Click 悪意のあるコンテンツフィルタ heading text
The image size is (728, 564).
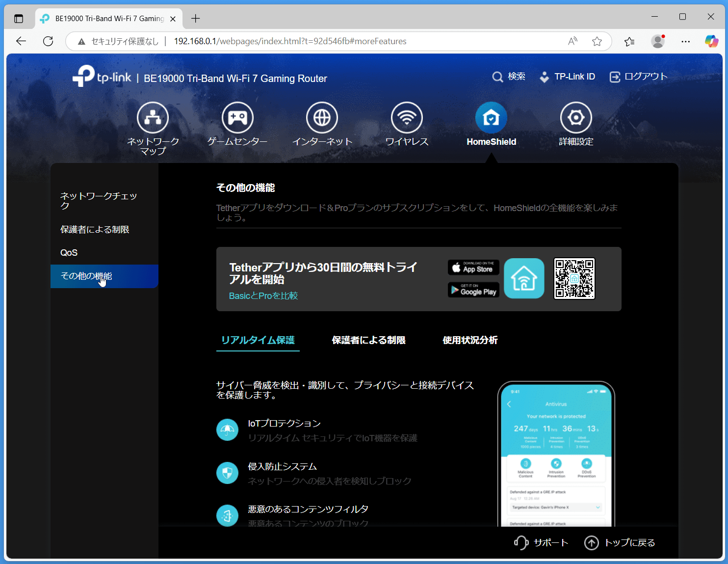tap(308, 510)
